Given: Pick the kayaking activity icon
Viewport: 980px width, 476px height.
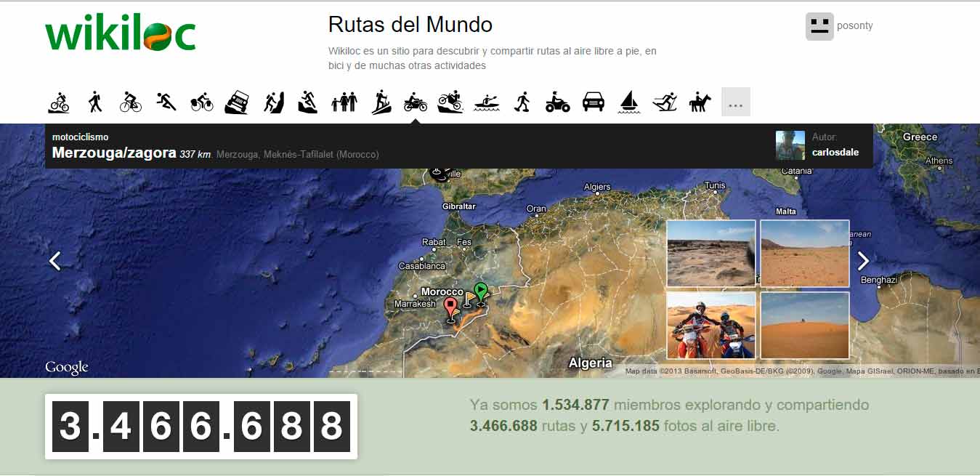Looking at the screenshot, I should 486,102.
